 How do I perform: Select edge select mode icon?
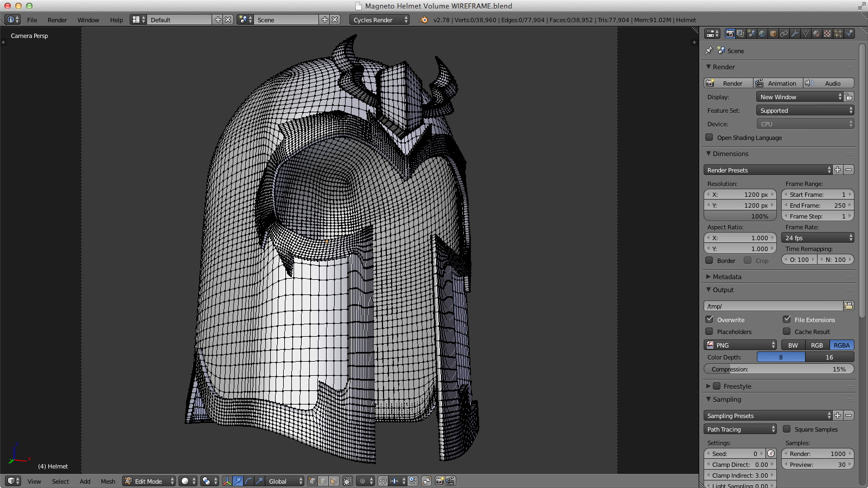(x=323, y=481)
